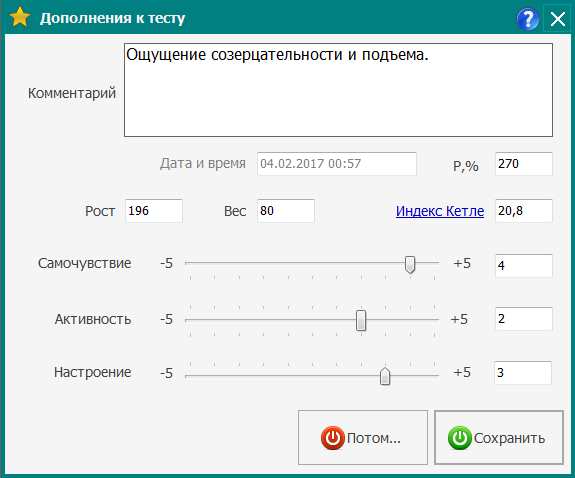Click the Настроение numeric value box
Viewport: 575px width, 478px height.
523,373
